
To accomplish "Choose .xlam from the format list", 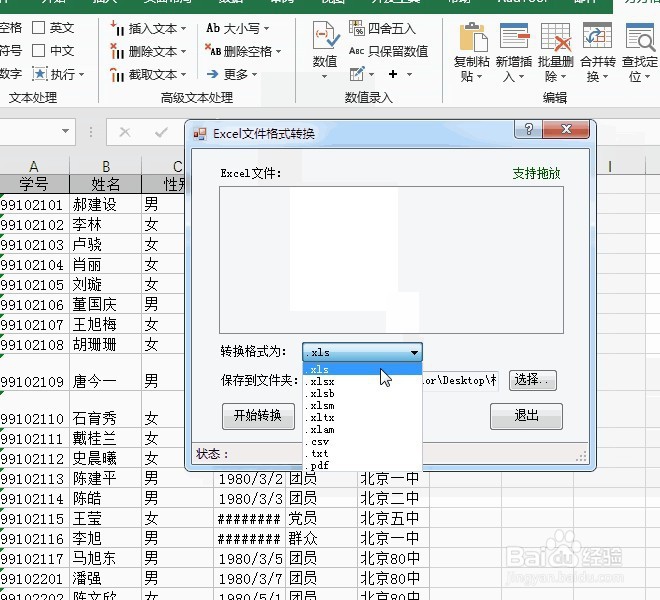I will pos(362,429).
